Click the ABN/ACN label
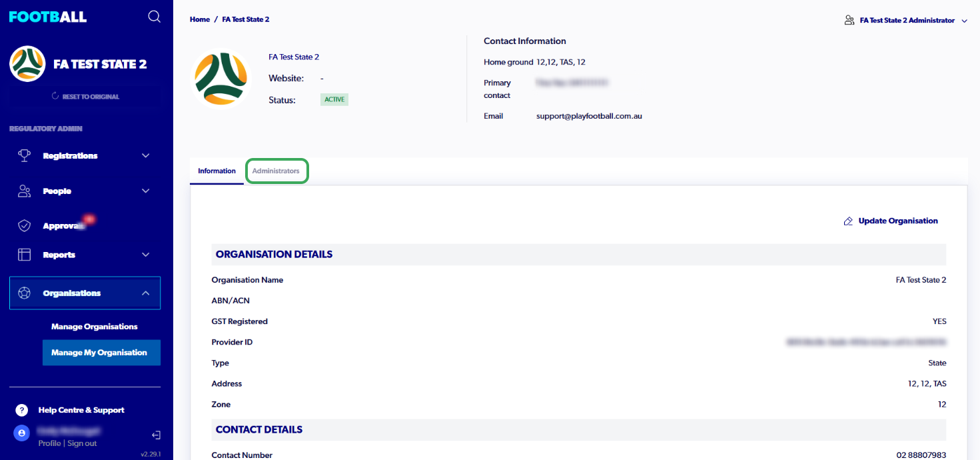 (231, 301)
